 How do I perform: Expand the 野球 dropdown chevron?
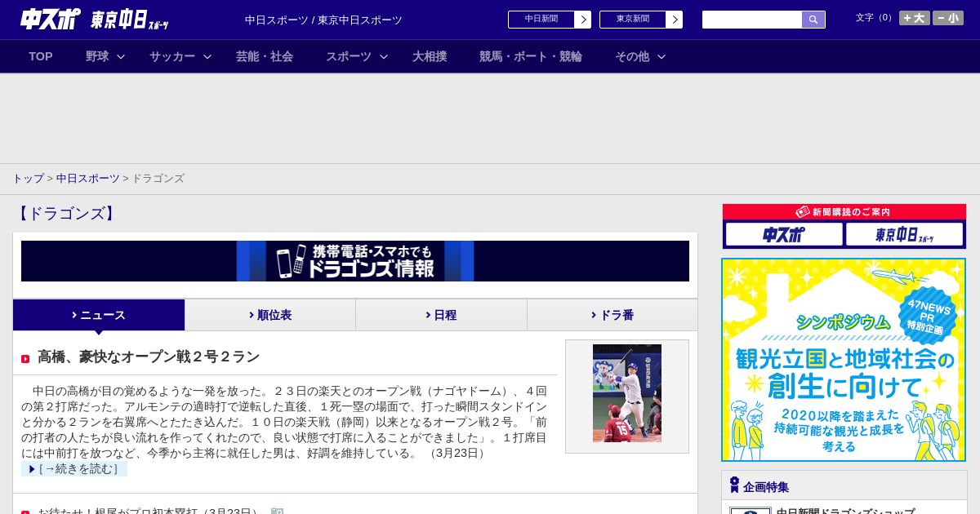click(121, 56)
